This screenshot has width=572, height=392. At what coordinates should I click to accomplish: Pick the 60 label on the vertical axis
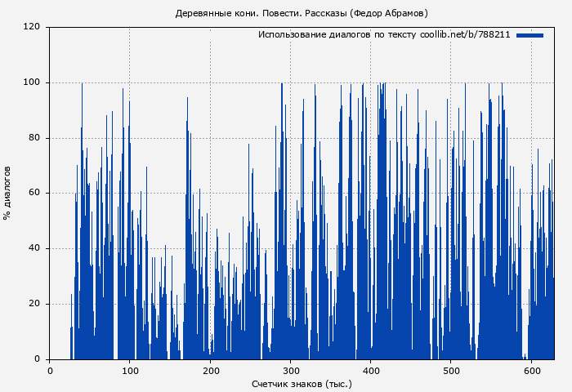click(34, 194)
